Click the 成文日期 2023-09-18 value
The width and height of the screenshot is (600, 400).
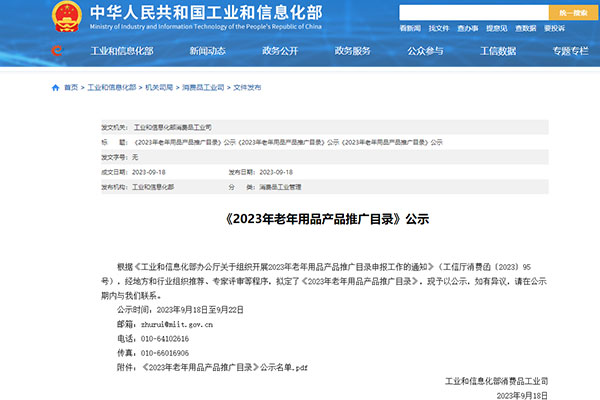149,172
